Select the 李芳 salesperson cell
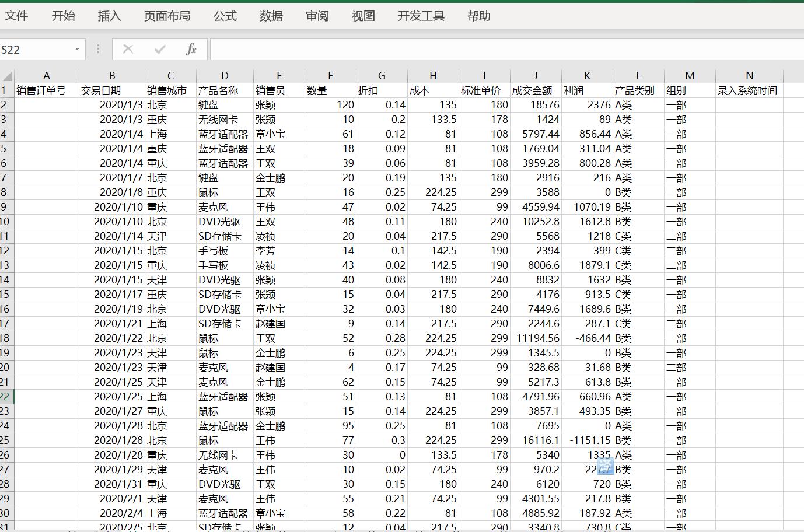The image size is (804, 532). pyautogui.click(x=279, y=251)
